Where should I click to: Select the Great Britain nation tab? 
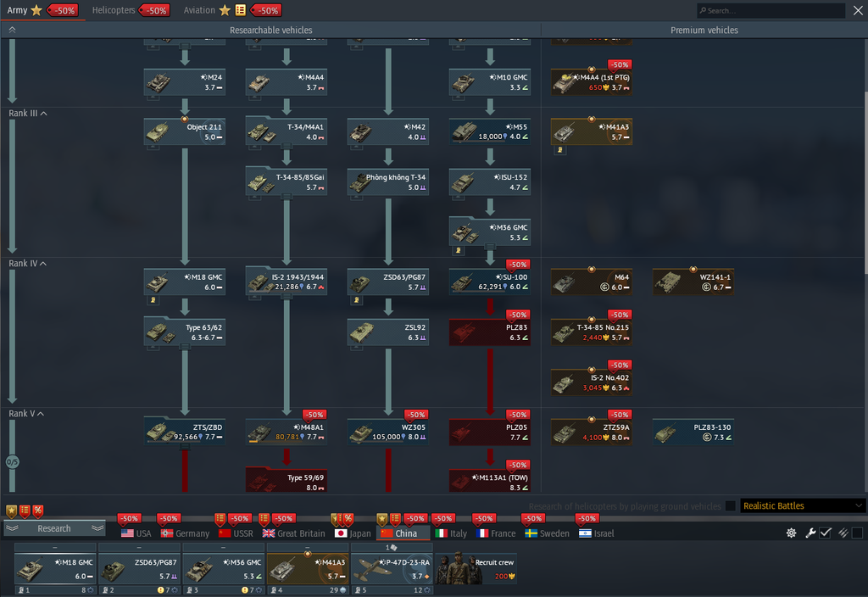293,533
